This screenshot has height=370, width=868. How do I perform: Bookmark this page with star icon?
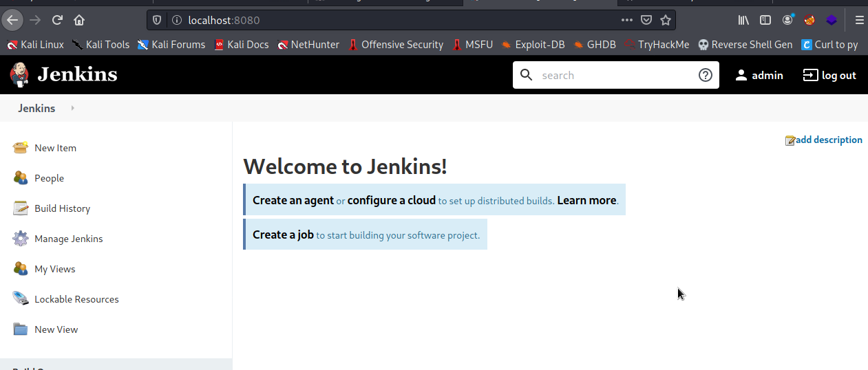click(x=666, y=20)
